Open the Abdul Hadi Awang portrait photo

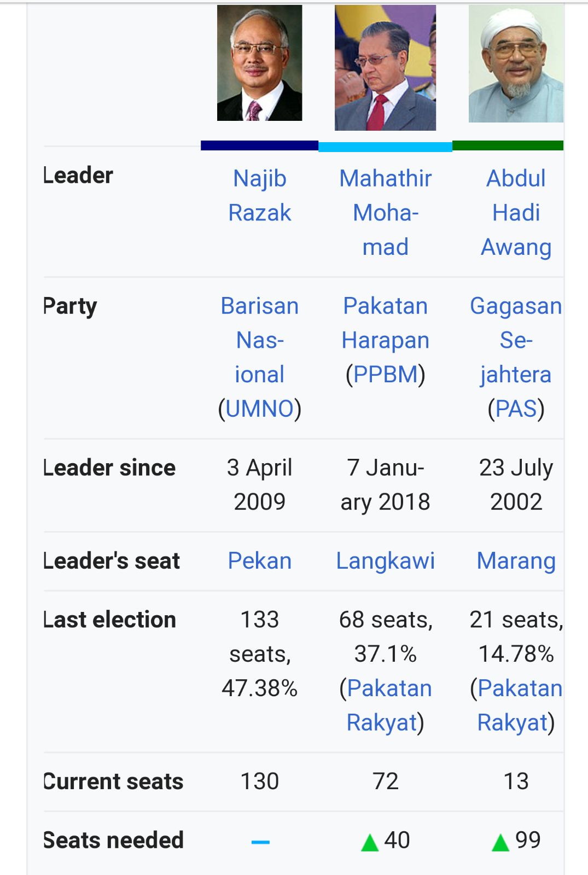click(516, 63)
